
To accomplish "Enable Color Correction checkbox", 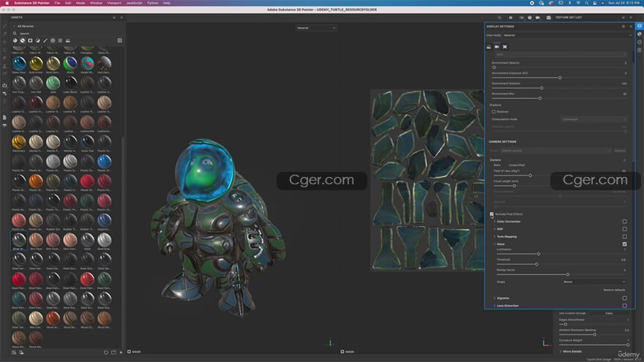I will tap(624, 222).
